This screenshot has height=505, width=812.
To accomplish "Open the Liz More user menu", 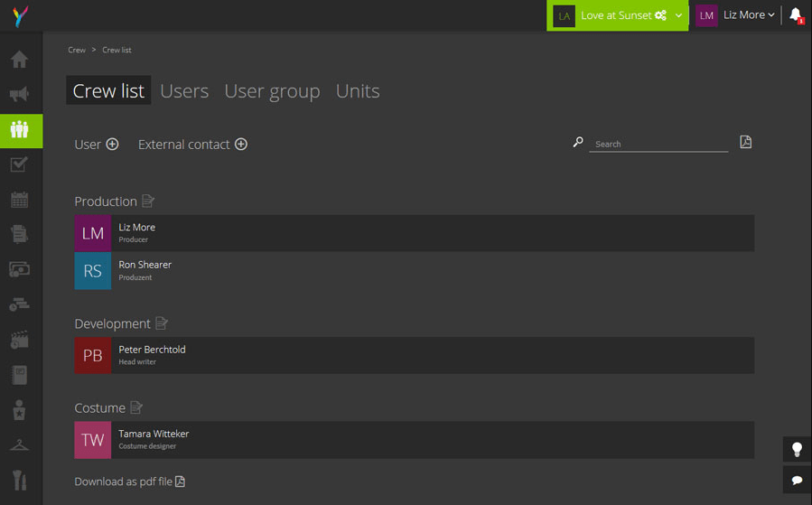I will pyautogui.click(x=748, y=15).
